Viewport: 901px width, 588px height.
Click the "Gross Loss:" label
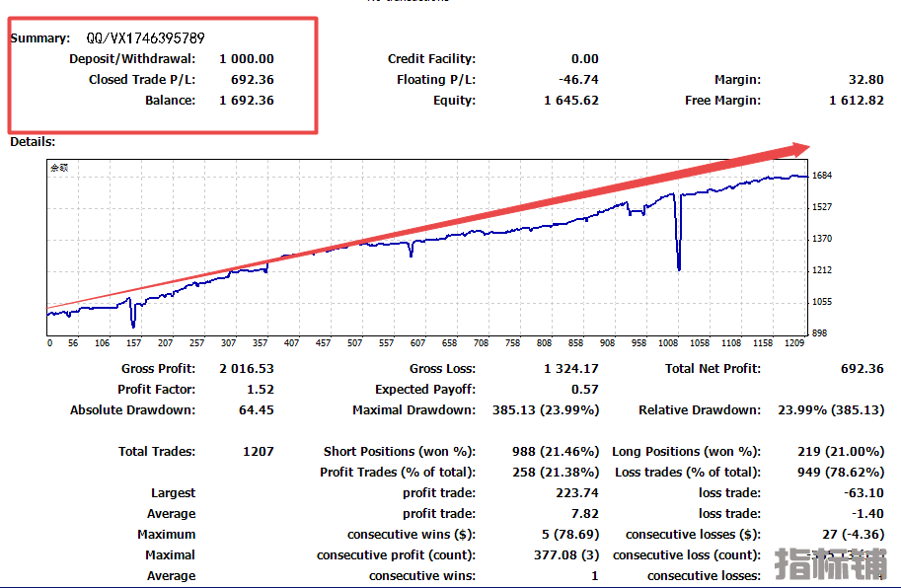pos(442,369)
